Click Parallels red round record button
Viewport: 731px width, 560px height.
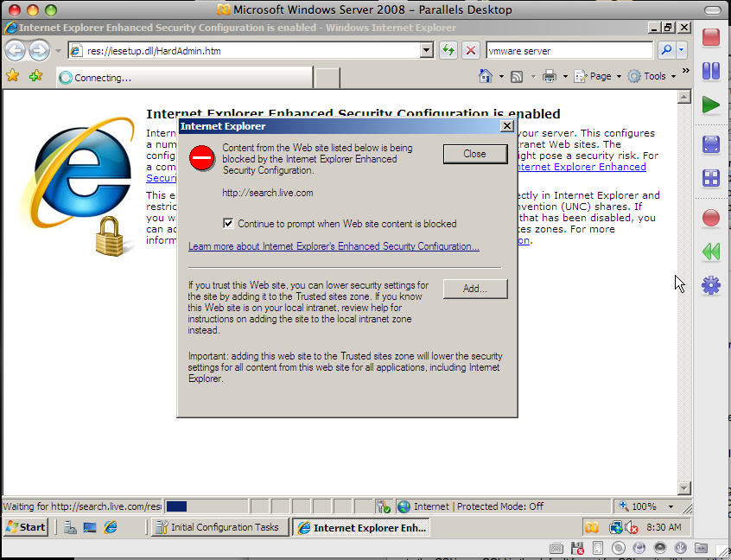click(711, 218)
